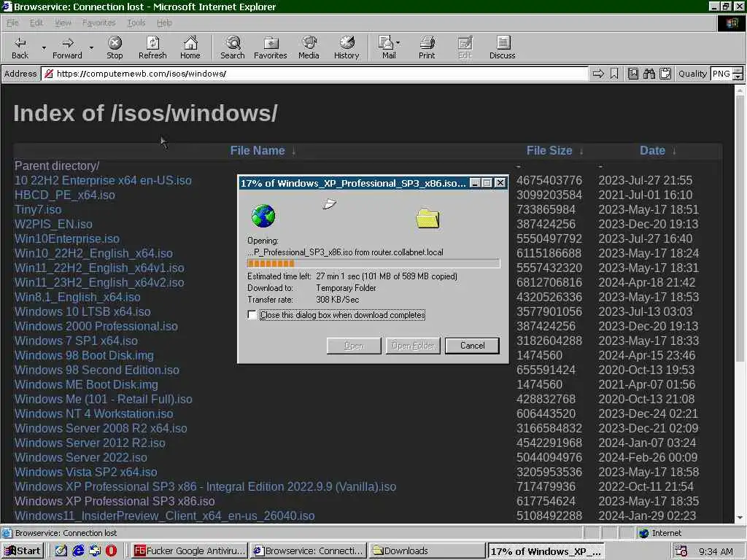Open the View menu

pyautogui.click(x=63, y=23)
